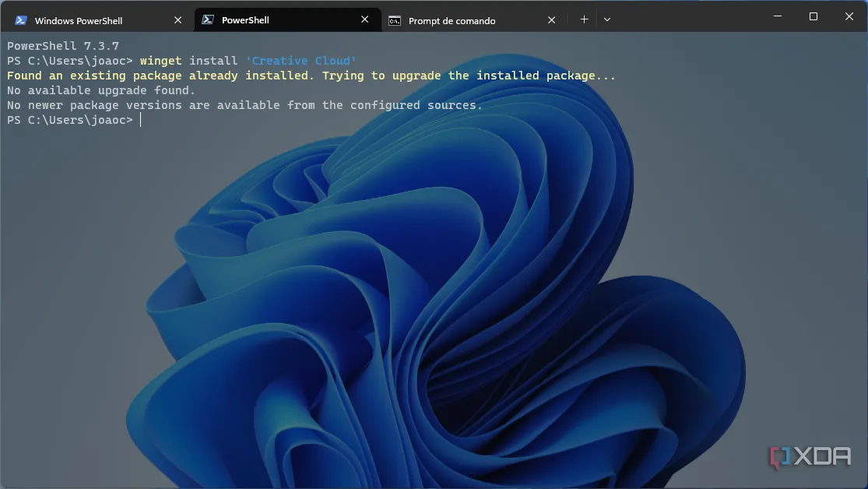Close the Terminal window
This screenshot has width=868, height=489.
point(848,16)
